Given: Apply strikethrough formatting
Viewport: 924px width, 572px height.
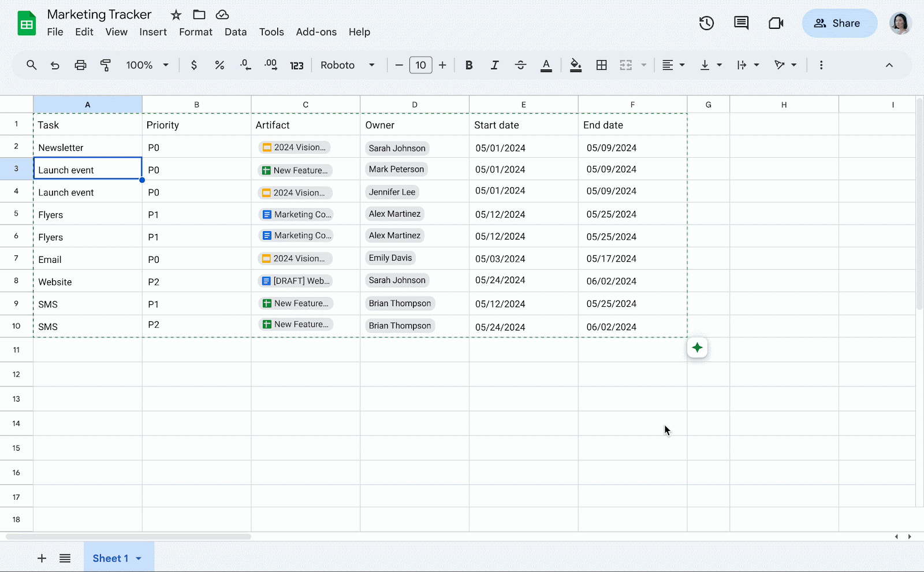Looking at the screenshot, I should (520, 65).
